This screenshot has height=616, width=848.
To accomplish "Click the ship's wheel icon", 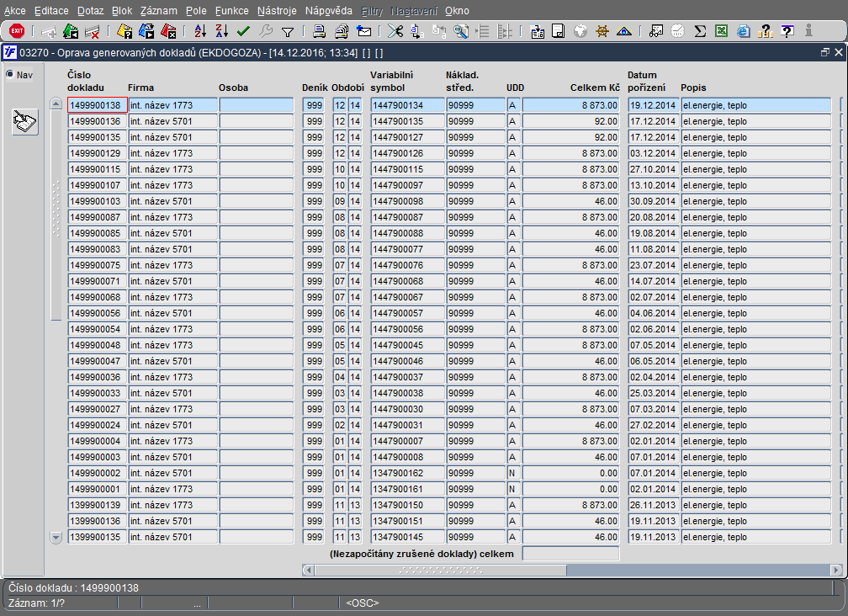I will pos(602,31).
